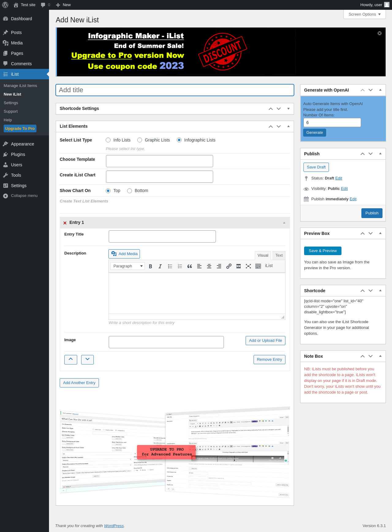Click the Italic formatting icon

click(x=160, y=266)
